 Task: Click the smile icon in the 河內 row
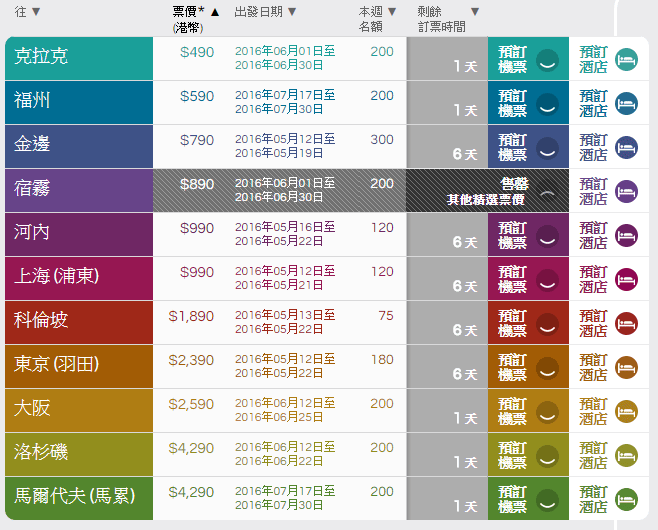point(547,236)
